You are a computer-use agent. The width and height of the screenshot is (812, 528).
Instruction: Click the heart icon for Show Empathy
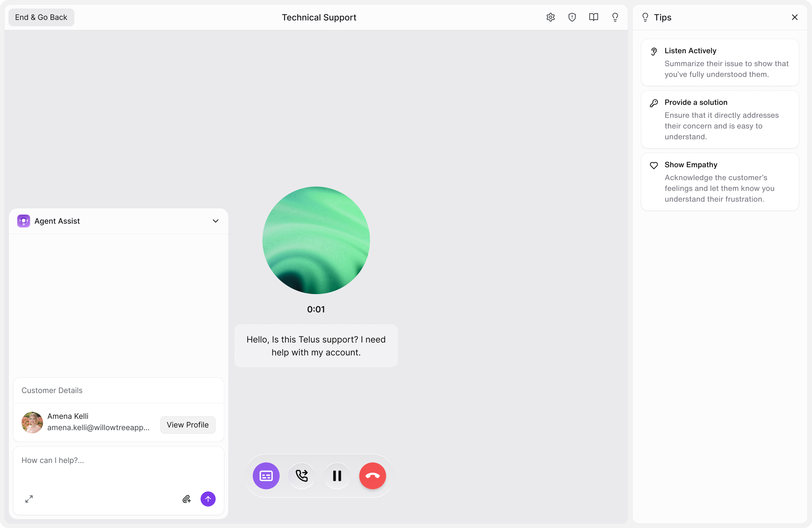(653, 165)
